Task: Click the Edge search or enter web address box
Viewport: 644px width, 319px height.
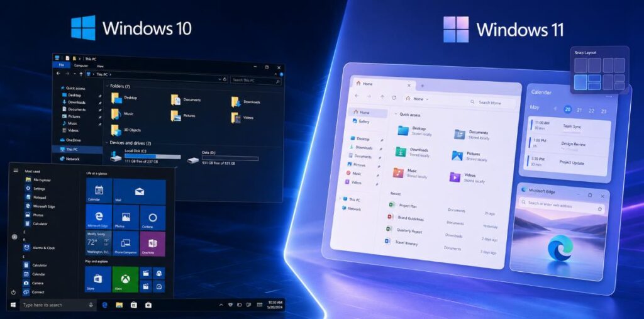Action: coord(562,204)
